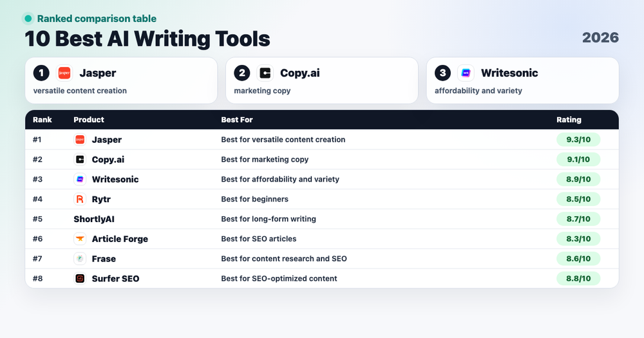
Task: Click the ShortlyAI product name
Action: [94, 219]
